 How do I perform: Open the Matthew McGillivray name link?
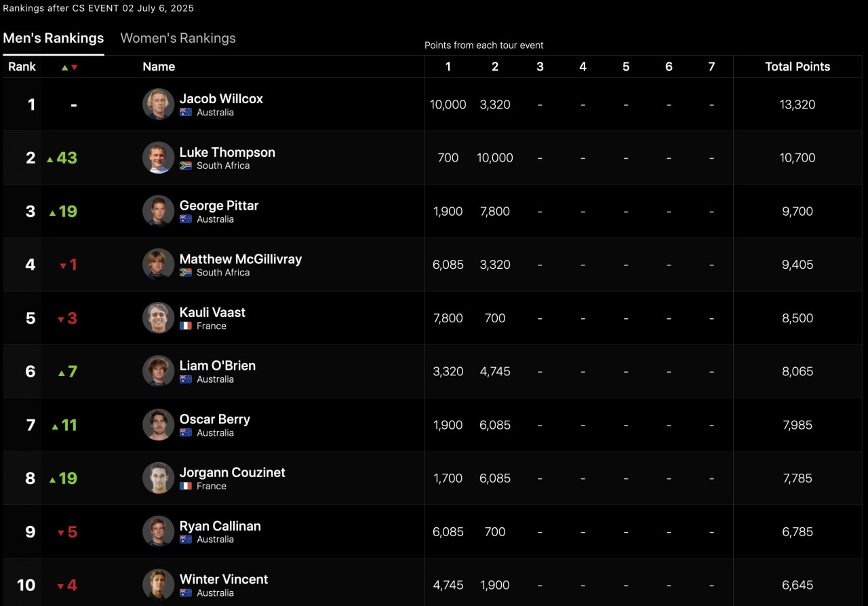241,259
